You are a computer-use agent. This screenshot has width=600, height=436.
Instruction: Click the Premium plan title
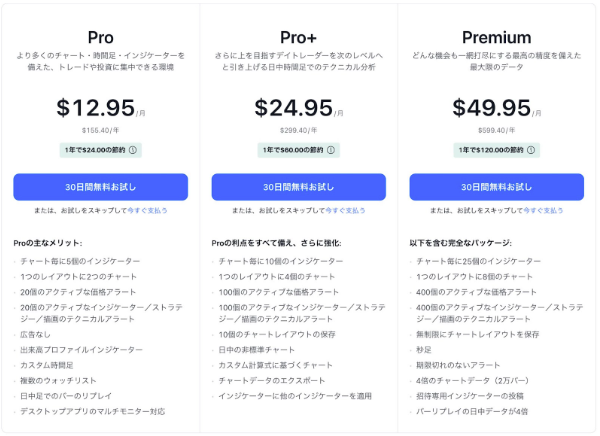[497, 38]
